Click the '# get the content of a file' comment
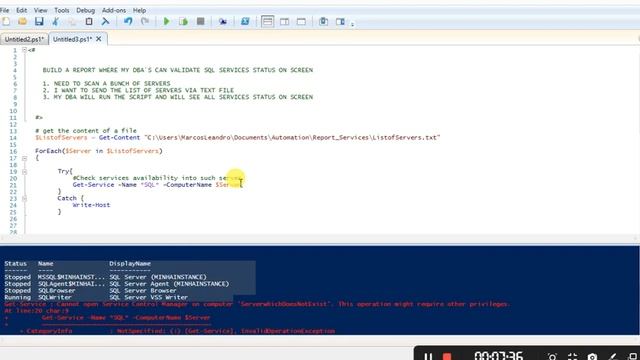The width and height of the screenshot is (640, 360). (86, 131)
